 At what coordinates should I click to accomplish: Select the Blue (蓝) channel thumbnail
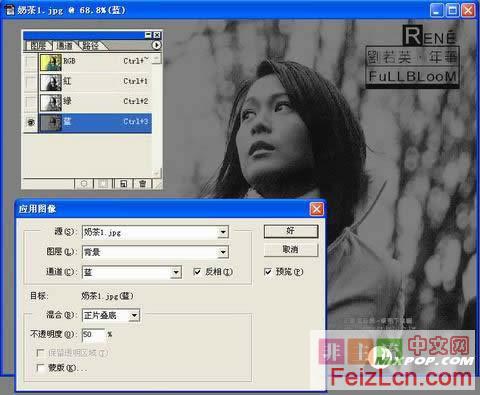[51, 123]
